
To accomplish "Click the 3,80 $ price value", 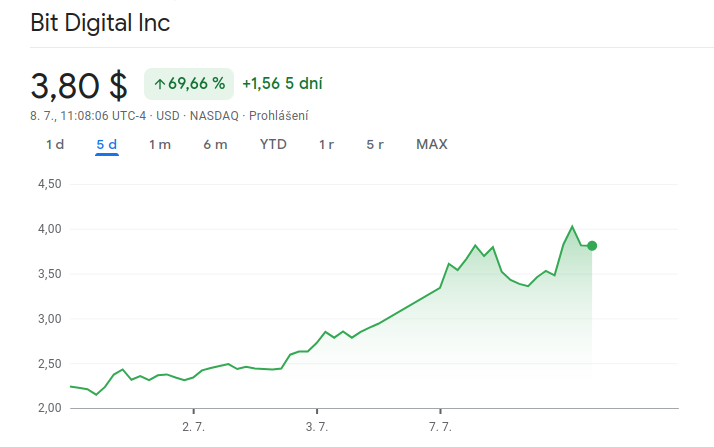I will click(79, 85).
